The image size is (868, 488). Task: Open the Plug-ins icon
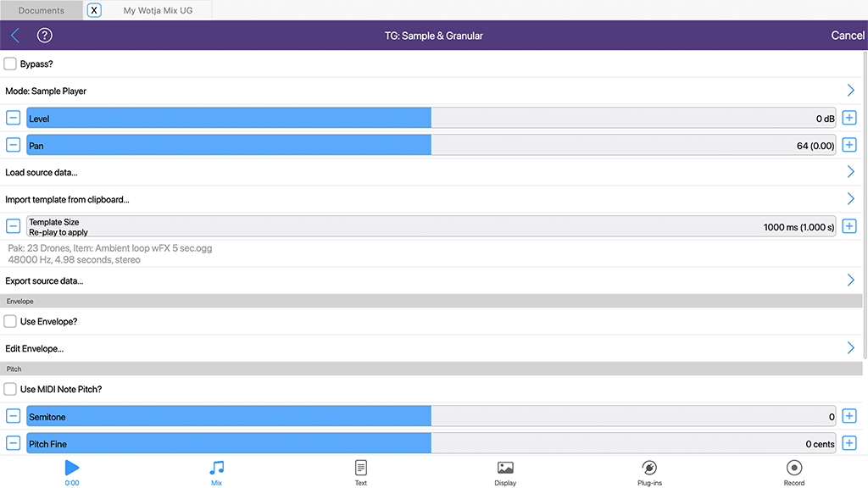click(x=649, y=469)
